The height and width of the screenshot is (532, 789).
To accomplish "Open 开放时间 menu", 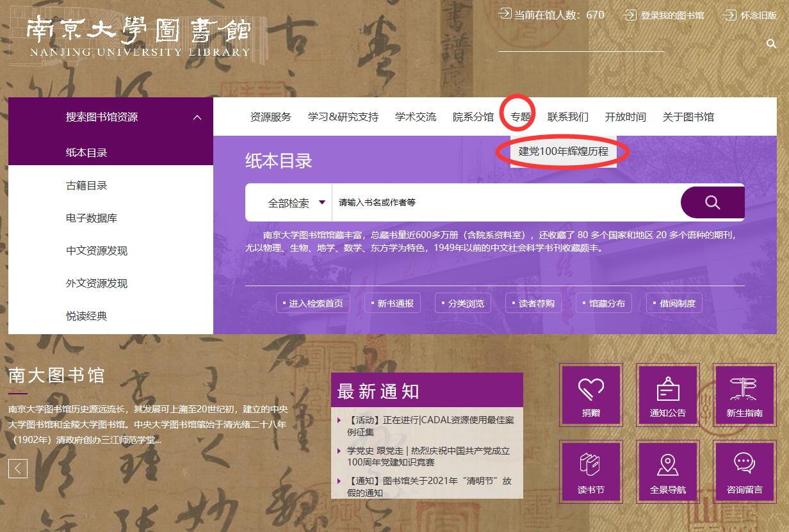I will [x=626, y=117].
